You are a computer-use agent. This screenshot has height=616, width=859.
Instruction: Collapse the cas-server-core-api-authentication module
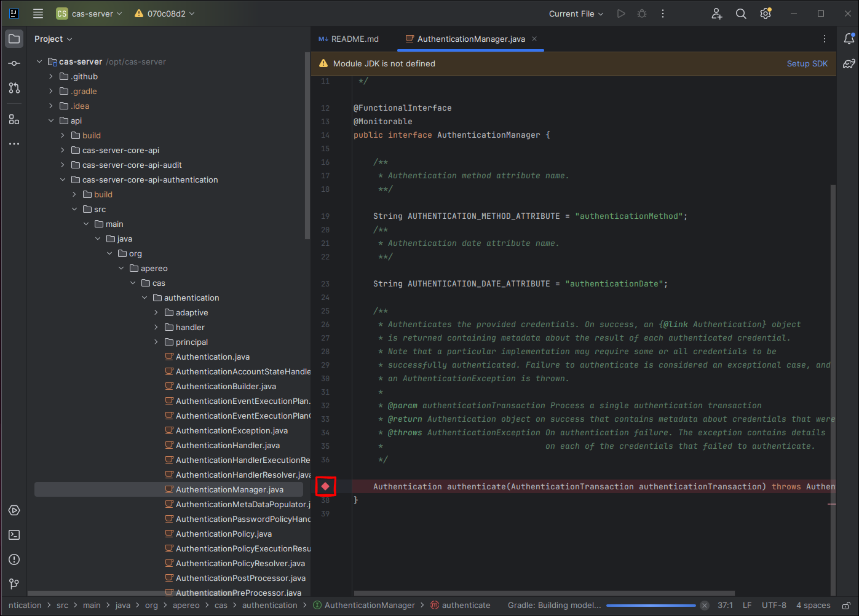63,180
